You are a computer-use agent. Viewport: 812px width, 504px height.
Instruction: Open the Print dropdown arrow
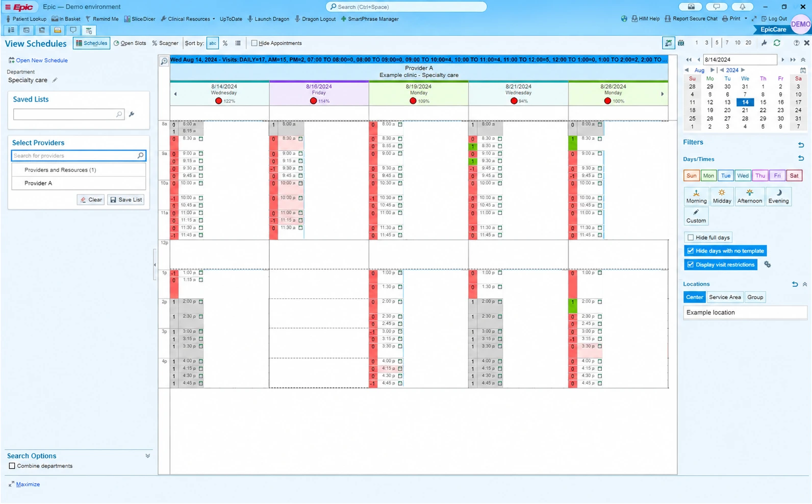746,19
